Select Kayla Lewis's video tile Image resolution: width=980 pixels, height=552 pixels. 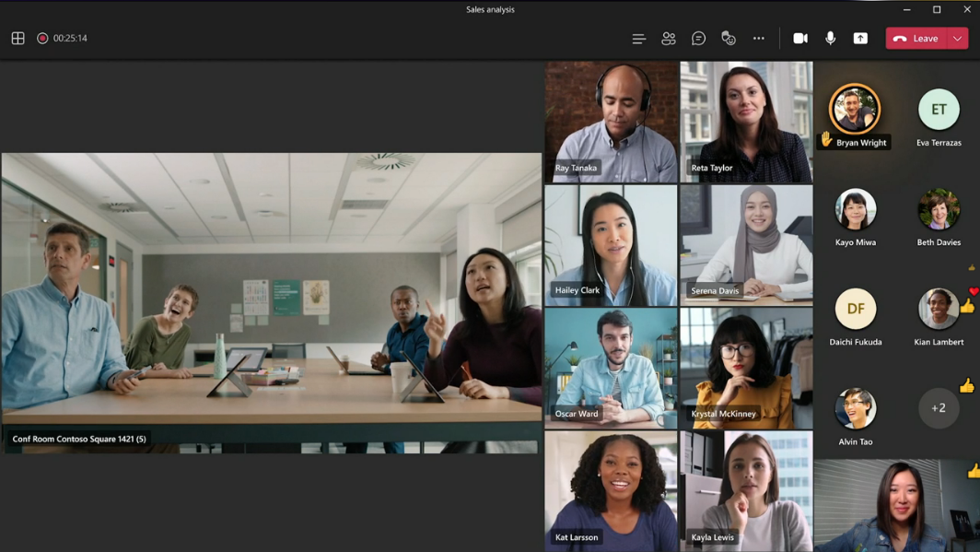[746, 491]
